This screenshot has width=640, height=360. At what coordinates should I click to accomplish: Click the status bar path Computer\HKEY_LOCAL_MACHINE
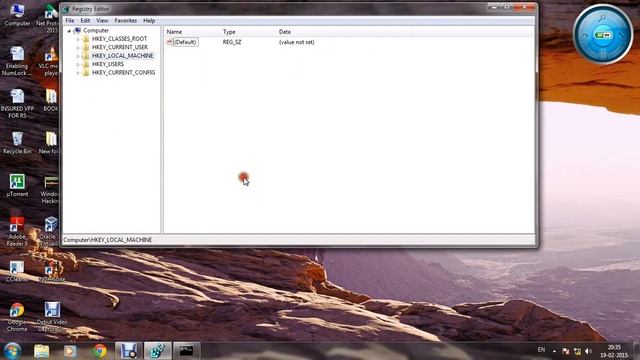[x=107, y=240]
